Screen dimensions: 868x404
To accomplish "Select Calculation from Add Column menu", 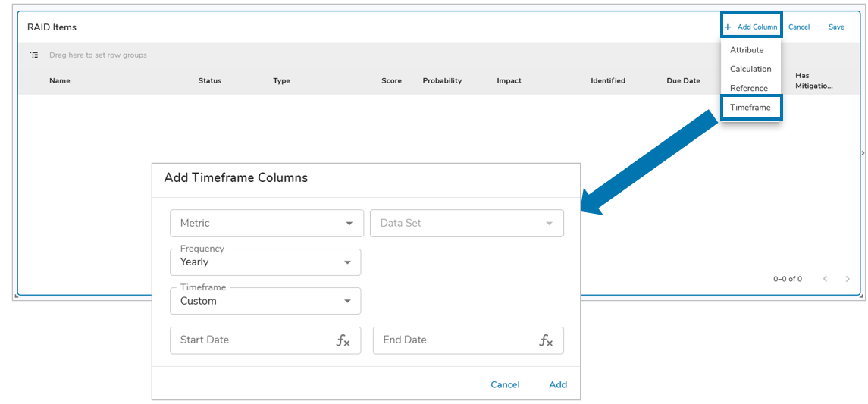I will point(750,69).
